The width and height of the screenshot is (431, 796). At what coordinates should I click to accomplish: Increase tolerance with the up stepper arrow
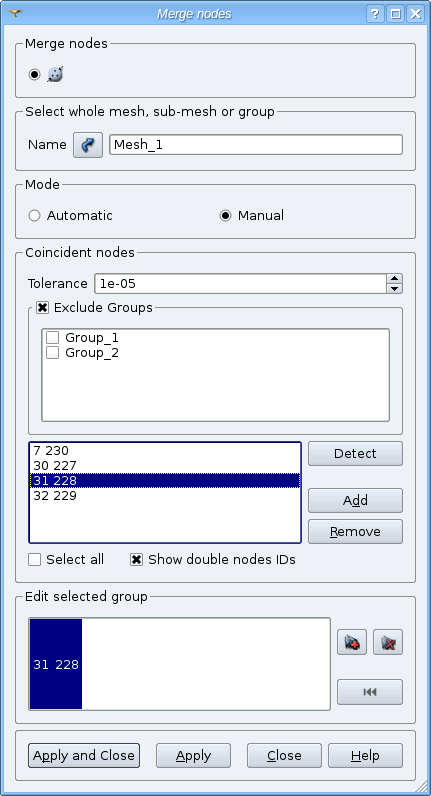394,279
